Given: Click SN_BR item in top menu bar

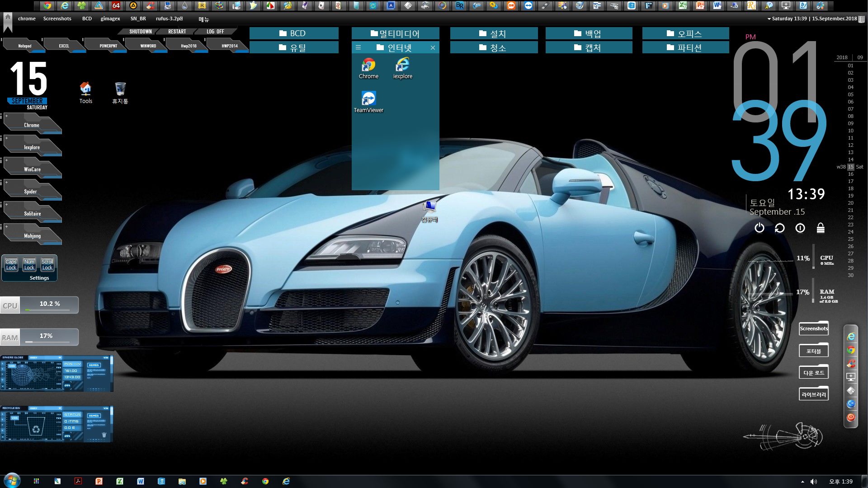Looking at the screenshot, I should (x=138, y=19).
